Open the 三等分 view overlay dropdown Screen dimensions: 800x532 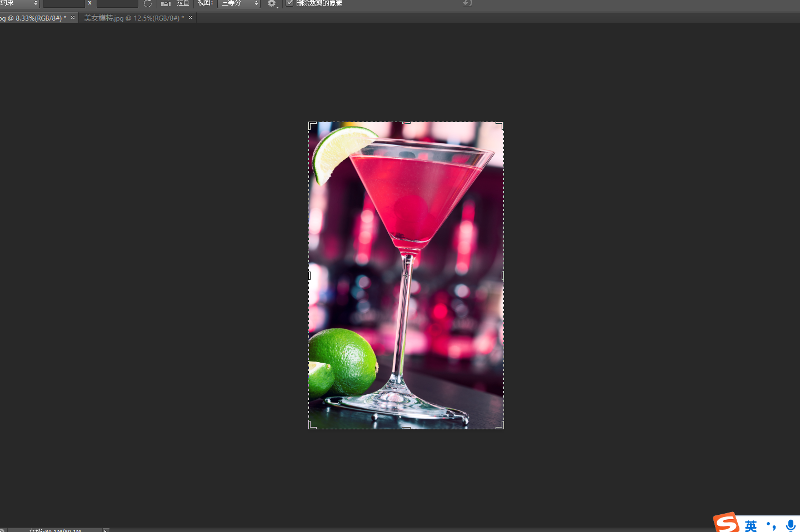click(238, 3)
